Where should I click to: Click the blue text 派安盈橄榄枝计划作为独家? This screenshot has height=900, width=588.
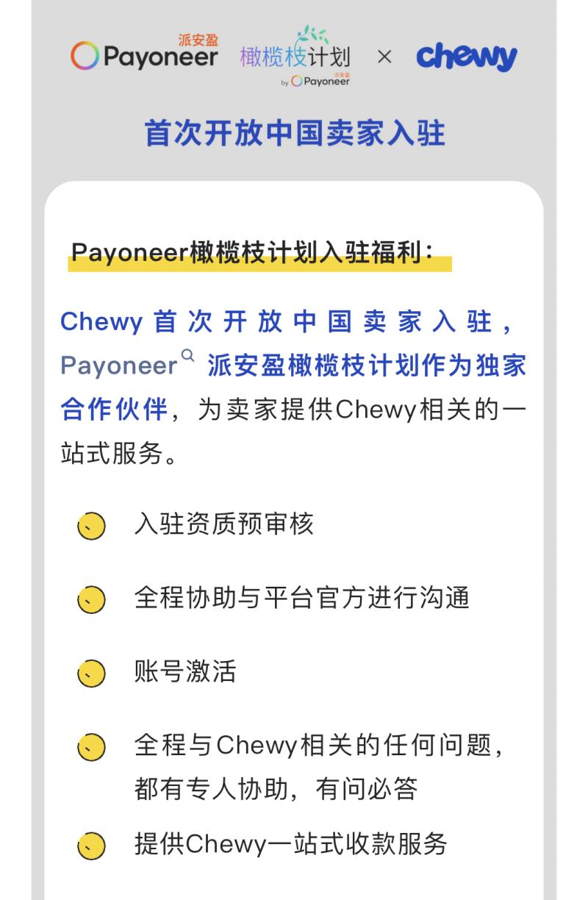(x=367, y=365)
